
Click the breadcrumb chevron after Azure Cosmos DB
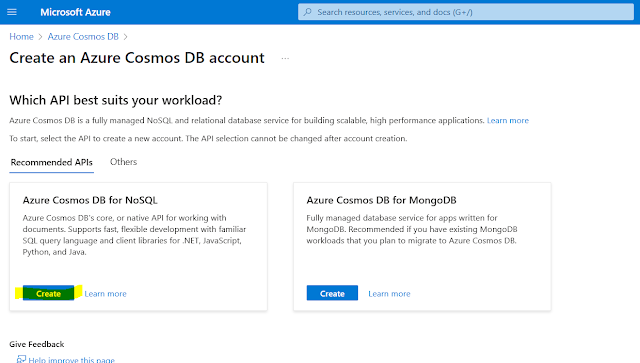(x=126, y=37)
